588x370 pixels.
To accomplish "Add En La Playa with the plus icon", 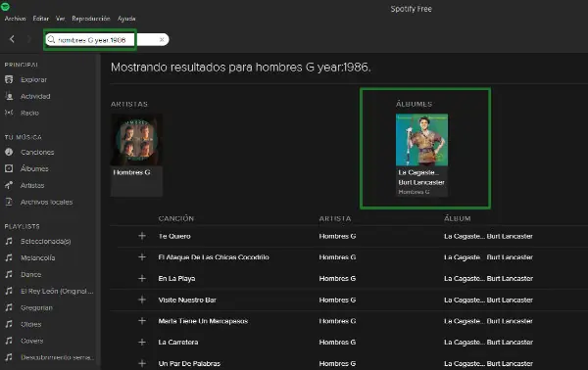I will point(142,278).
